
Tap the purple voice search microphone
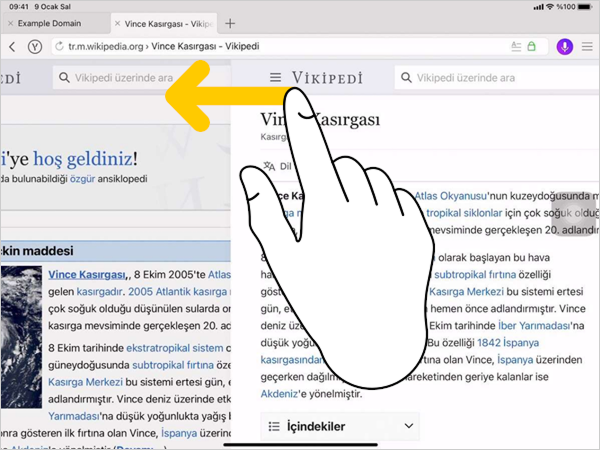coord(564,46)
